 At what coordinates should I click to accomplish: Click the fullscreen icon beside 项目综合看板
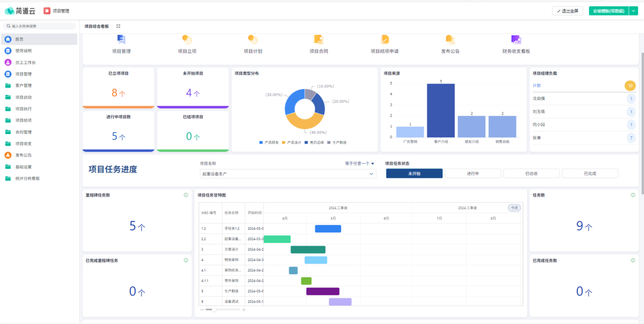point(119,26)
